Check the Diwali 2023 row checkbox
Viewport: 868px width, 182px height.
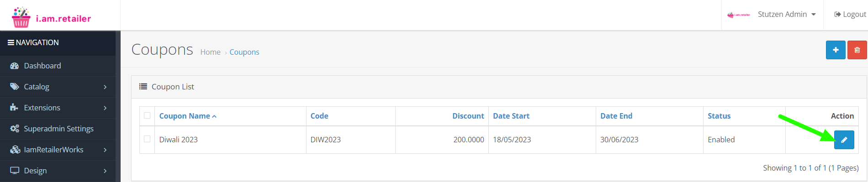pos(147,139)
